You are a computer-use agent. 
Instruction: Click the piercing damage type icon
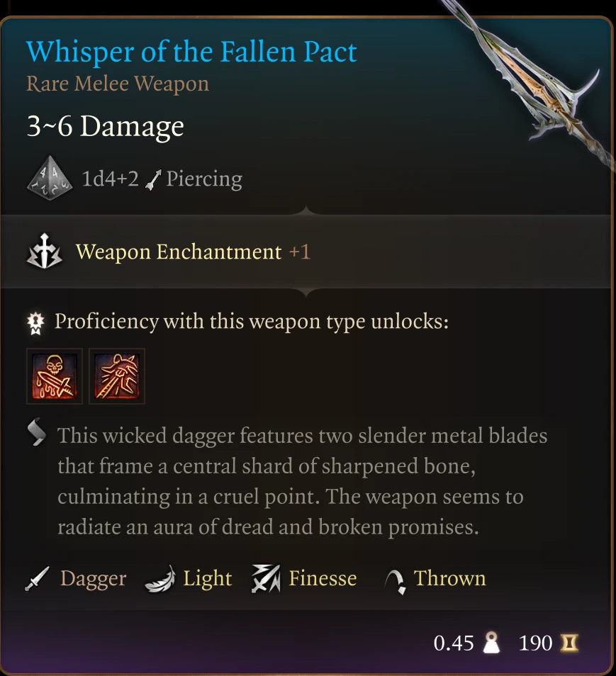coord(153,180)
